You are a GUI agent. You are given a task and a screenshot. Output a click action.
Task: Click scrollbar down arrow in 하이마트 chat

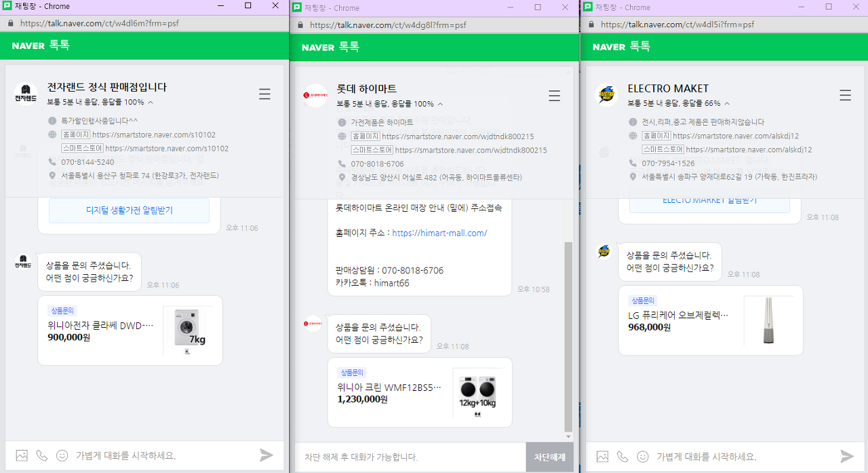pyautogui.click(x=568, y=436)
